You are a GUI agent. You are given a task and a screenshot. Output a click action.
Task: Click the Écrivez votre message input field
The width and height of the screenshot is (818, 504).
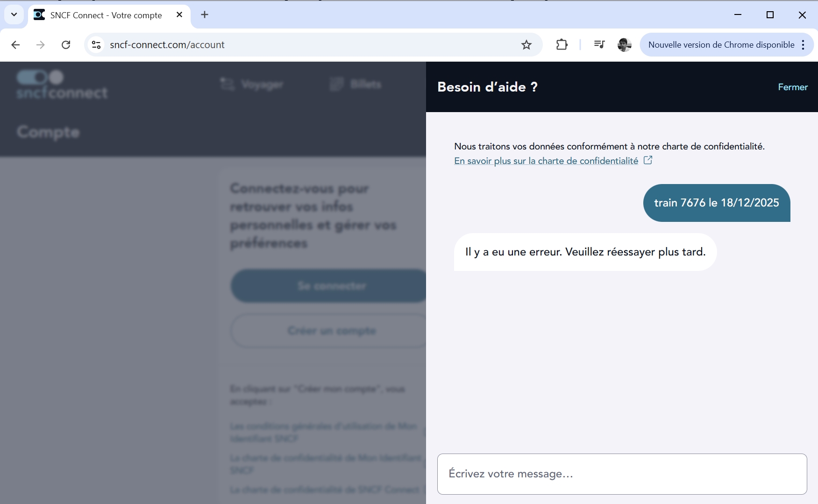coord(622,474)
